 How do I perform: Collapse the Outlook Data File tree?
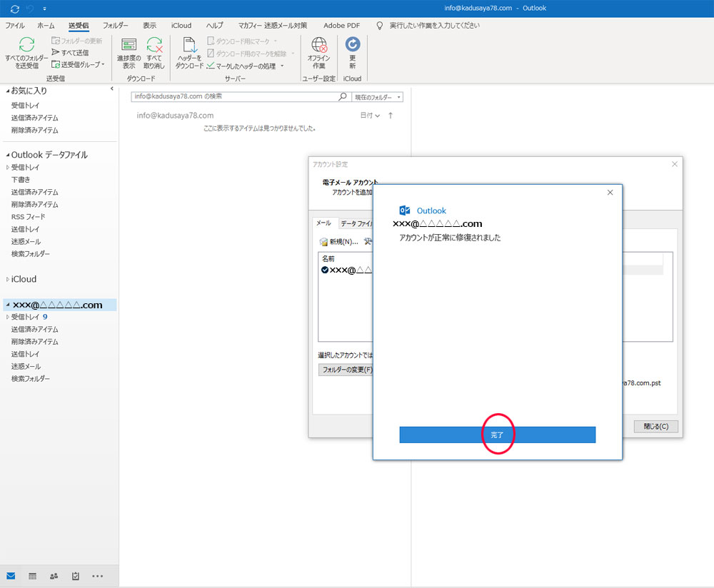[8, 155]
